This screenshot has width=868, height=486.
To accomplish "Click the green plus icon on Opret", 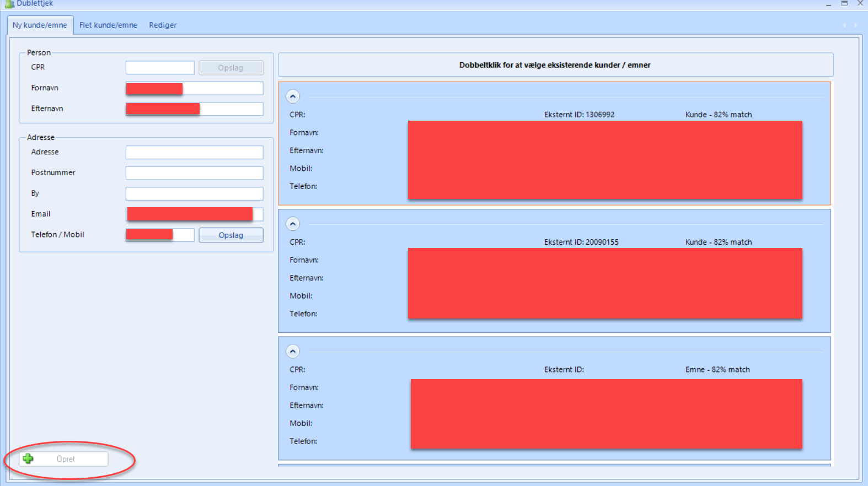I will click(28, 459).
